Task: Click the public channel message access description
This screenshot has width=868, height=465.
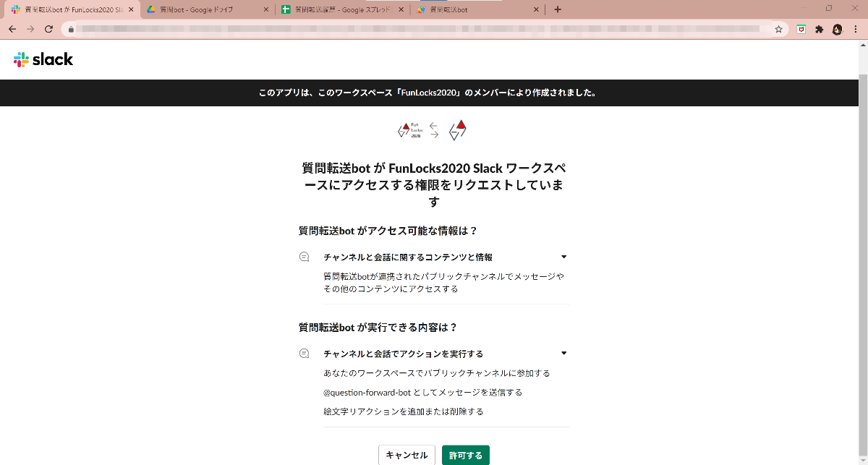Action: 443,283
